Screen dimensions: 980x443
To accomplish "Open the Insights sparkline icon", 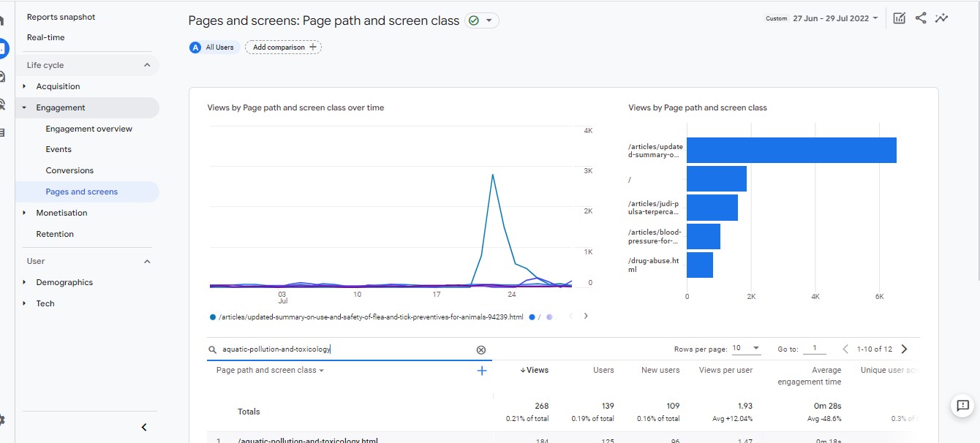I will 942,18.
